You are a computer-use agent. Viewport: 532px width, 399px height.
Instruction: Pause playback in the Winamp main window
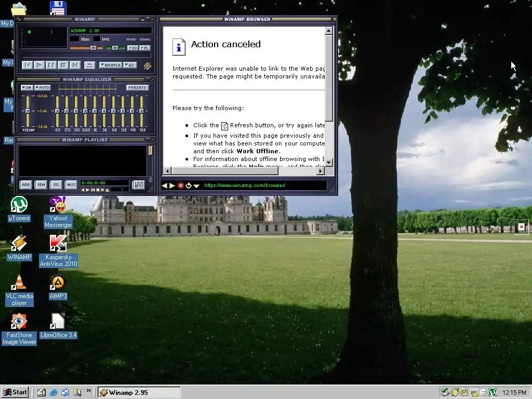click(51, 65)
